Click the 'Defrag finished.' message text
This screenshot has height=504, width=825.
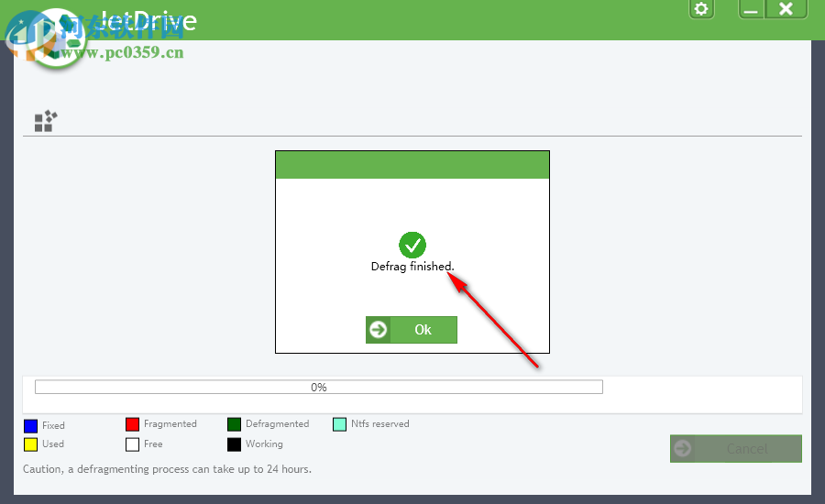tap(412, 267)
